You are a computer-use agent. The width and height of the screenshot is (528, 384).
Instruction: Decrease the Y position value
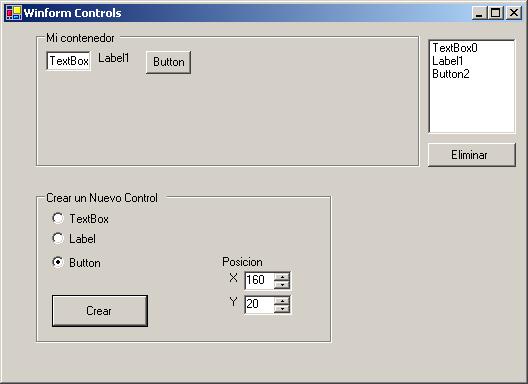(282, 309)
